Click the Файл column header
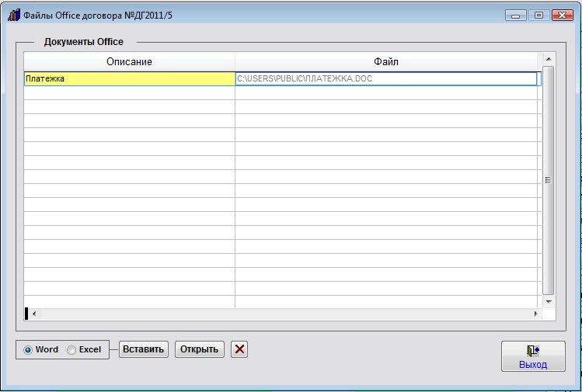 click(386, 61)
